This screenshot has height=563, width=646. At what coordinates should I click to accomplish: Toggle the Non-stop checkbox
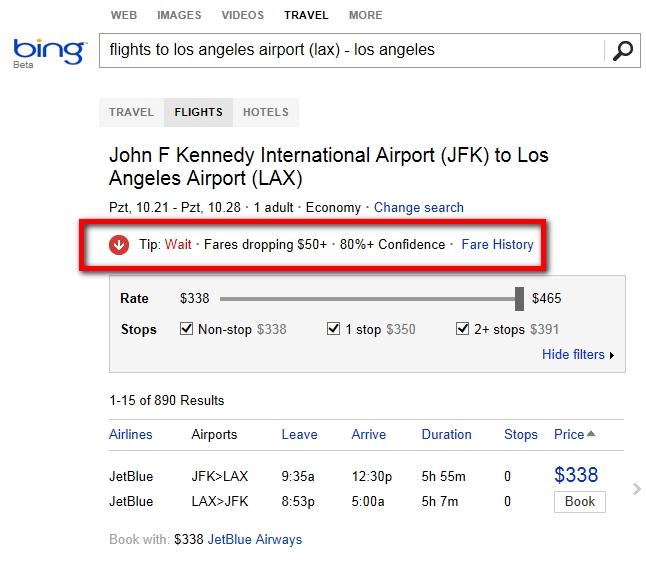click(185, 329)
